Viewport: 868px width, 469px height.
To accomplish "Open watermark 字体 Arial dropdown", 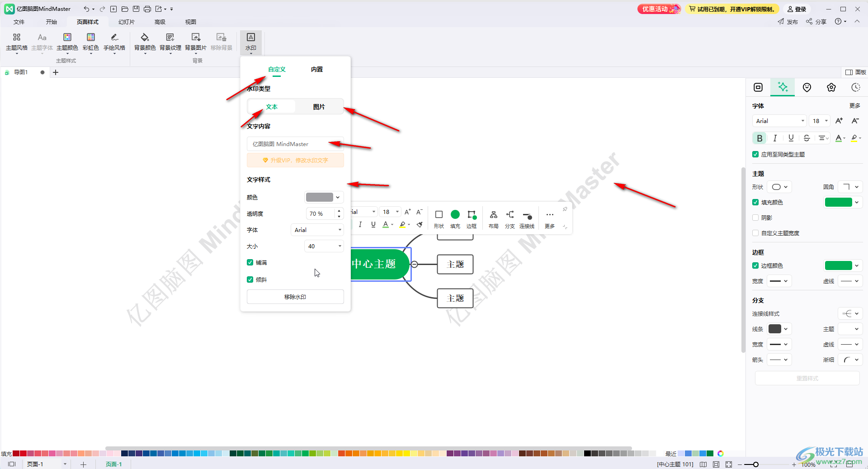I will tap(317, 230).
